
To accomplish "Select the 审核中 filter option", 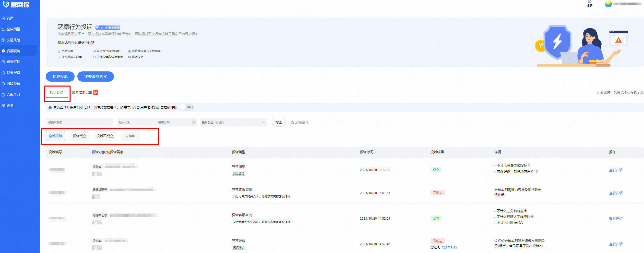I will pos(130,136).
